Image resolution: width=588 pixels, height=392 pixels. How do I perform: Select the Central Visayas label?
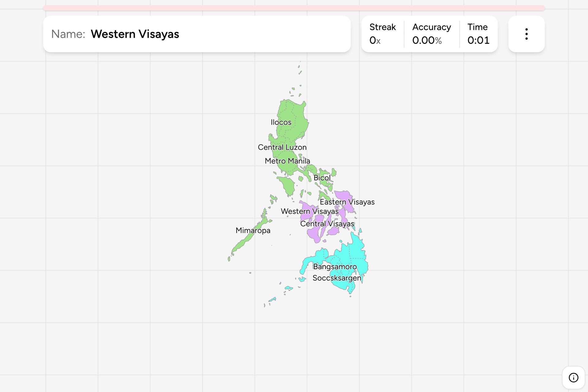[327, 224]
